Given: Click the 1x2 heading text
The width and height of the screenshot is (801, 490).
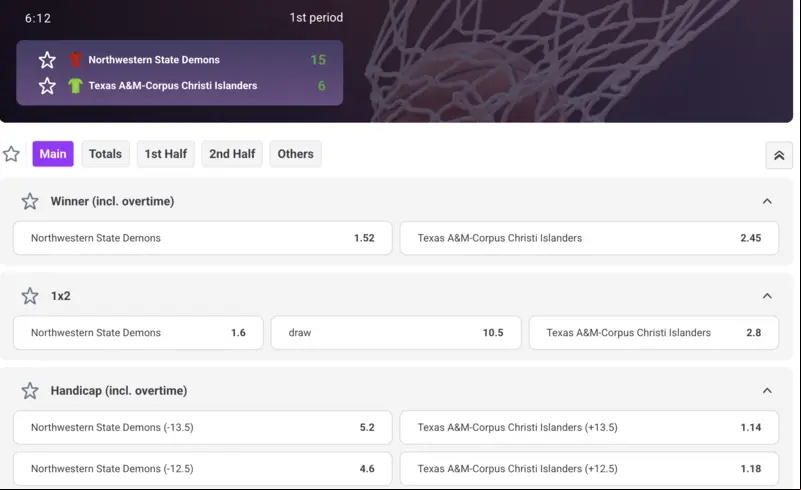Looking at the screenshot, I should coord(60,296).
